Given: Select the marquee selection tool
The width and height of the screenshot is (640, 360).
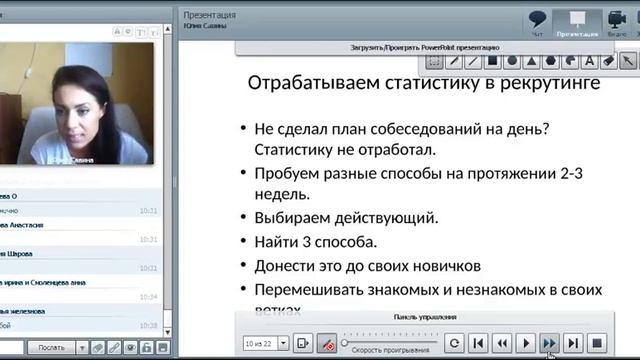Looking at the screenshot, I should [x=434, y=61].
